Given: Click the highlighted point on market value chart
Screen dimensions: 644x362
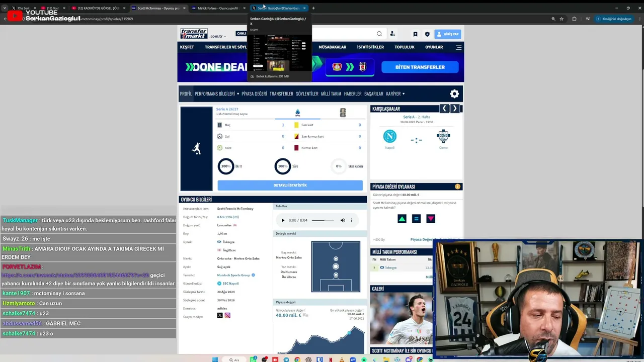Looking at the screenshot, I should (x=349, y=332).
